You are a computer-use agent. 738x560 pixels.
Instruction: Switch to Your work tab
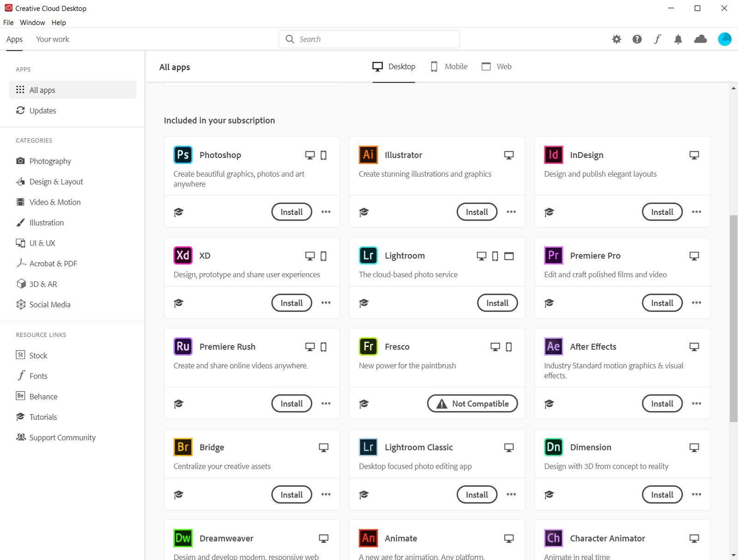(53, 39)
